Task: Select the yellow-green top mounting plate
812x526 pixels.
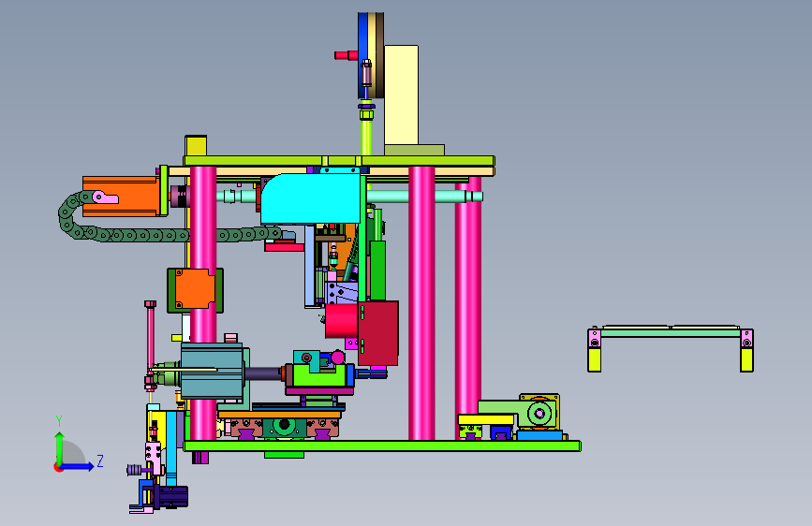Action: pos(339,160)
